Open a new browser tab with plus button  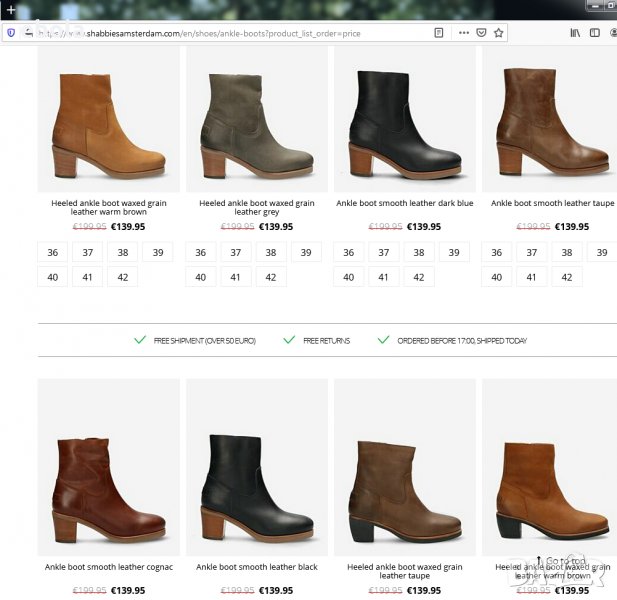tap(11, 9)
